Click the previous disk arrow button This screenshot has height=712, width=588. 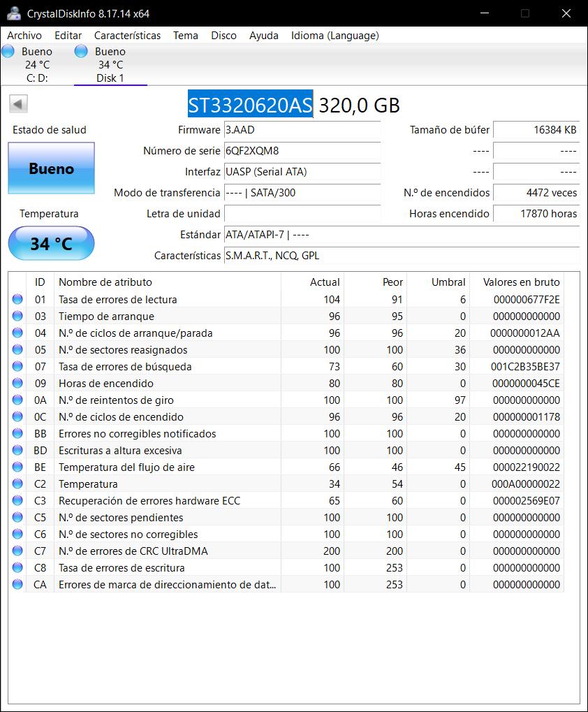click(x=18, y=104)
